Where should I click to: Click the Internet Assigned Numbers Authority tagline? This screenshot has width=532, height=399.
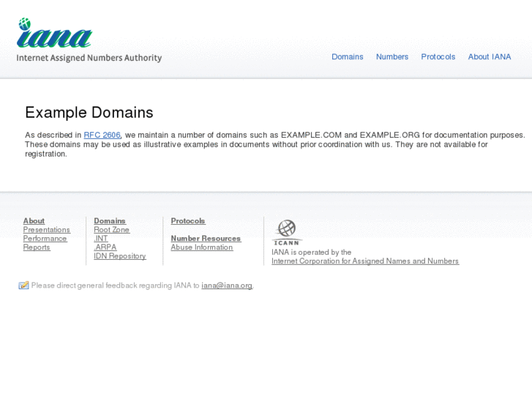click(x=89, y=58)
